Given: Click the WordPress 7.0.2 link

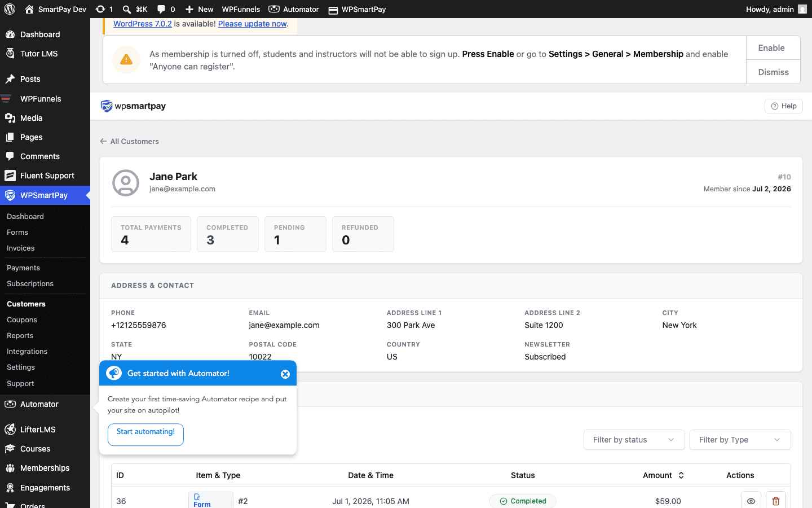Looking at the screenshot, I should [x=143, y=24].
